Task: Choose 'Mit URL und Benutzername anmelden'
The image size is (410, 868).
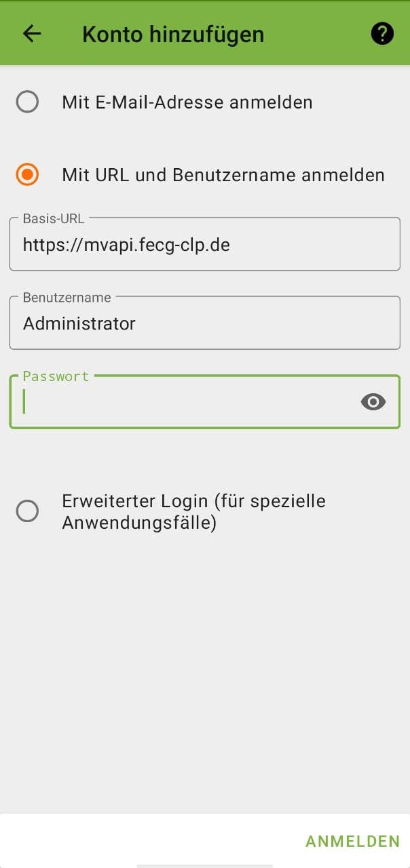Action: tap(28, 175)
